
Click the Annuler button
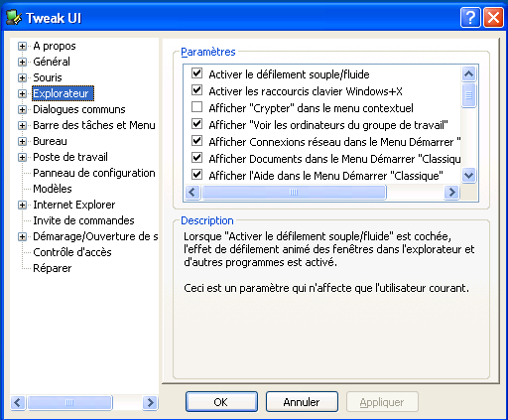[302, 402]
